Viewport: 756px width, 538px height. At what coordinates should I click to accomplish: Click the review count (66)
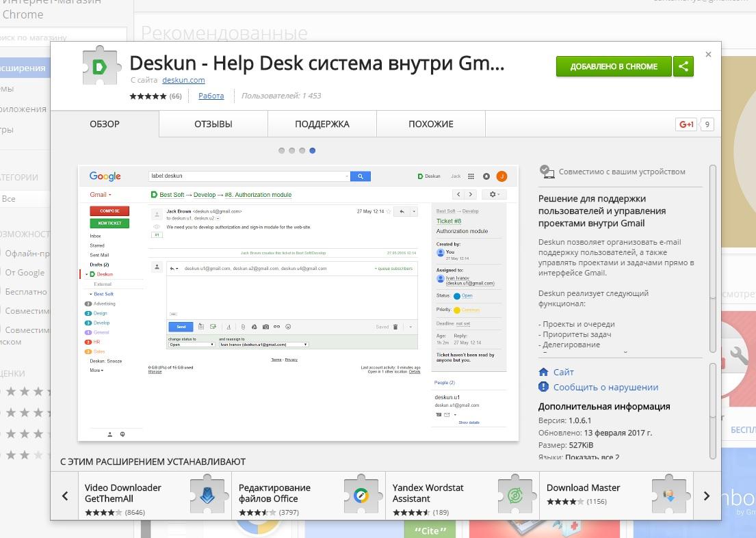tap(176, 96)
